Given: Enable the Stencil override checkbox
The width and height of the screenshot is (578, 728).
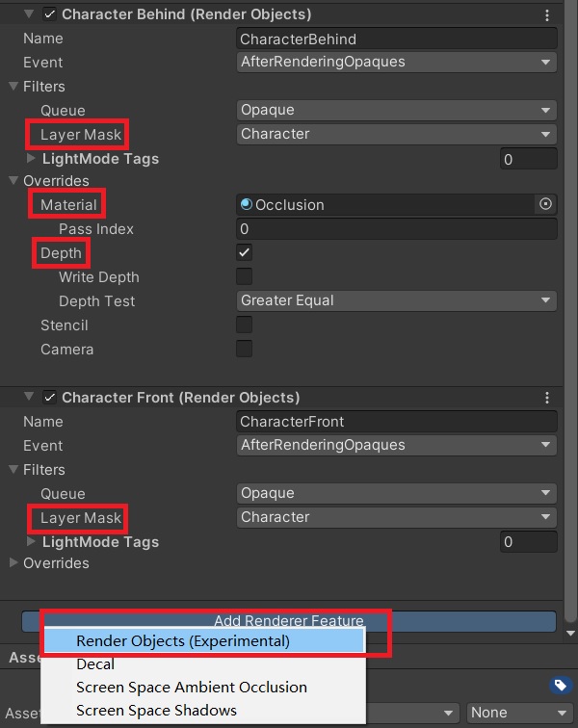Looking at the screenshot, I should point(244,325).
